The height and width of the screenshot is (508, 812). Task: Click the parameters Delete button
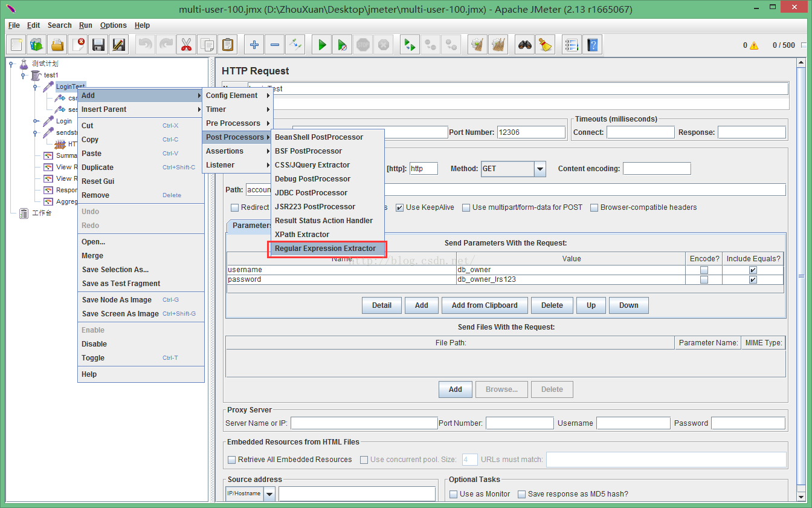(552, 305)
